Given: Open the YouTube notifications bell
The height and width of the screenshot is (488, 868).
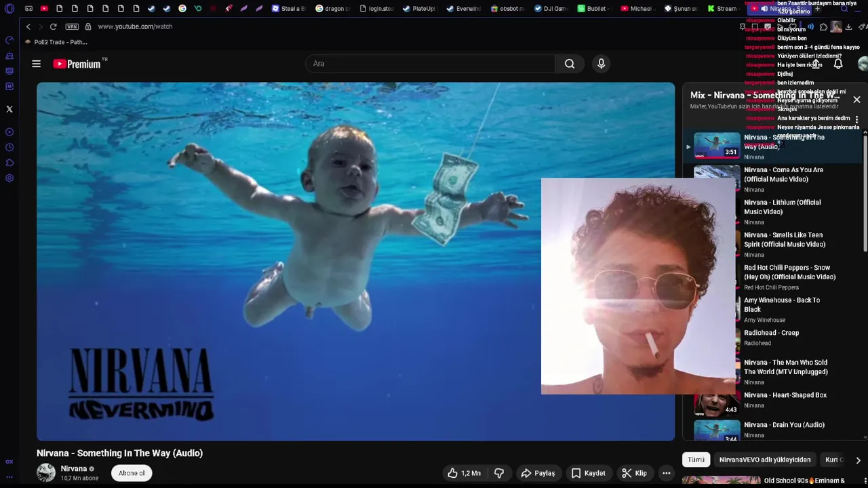Looking at the screenshot, I should pyautogui.click(x=838, y=64).
